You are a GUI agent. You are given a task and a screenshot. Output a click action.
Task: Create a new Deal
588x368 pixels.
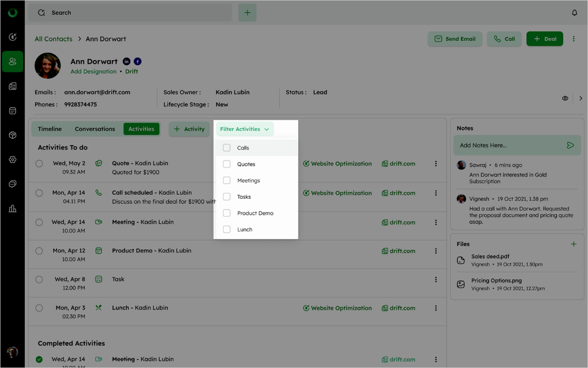click(544, 38)
